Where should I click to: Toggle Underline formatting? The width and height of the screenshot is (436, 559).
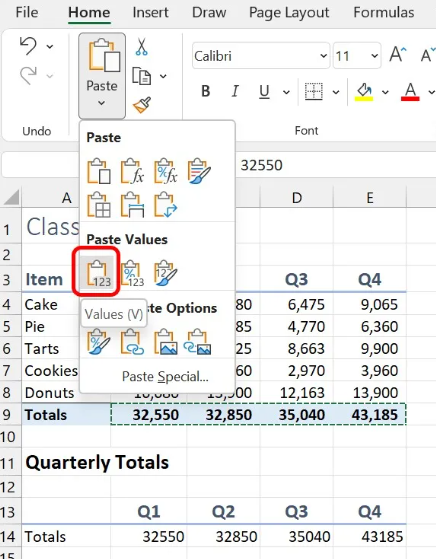point(264,91)
